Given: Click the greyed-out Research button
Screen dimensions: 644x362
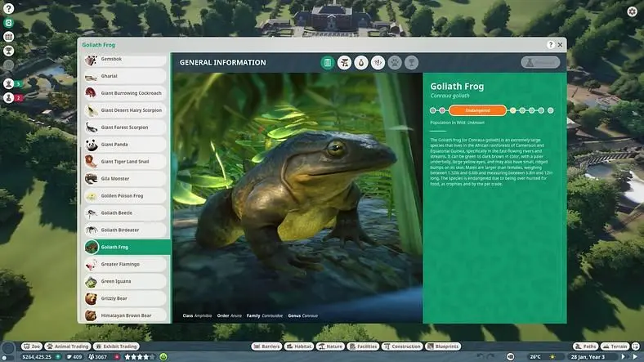Looking at the screenshot, I should point(540,62).
